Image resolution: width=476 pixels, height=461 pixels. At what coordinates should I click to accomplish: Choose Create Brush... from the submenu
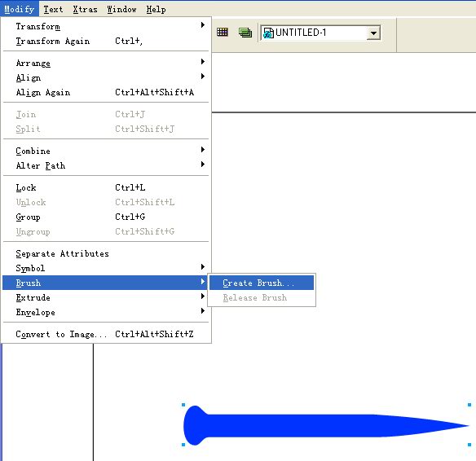pyautogui.click(x=262, y=283)
